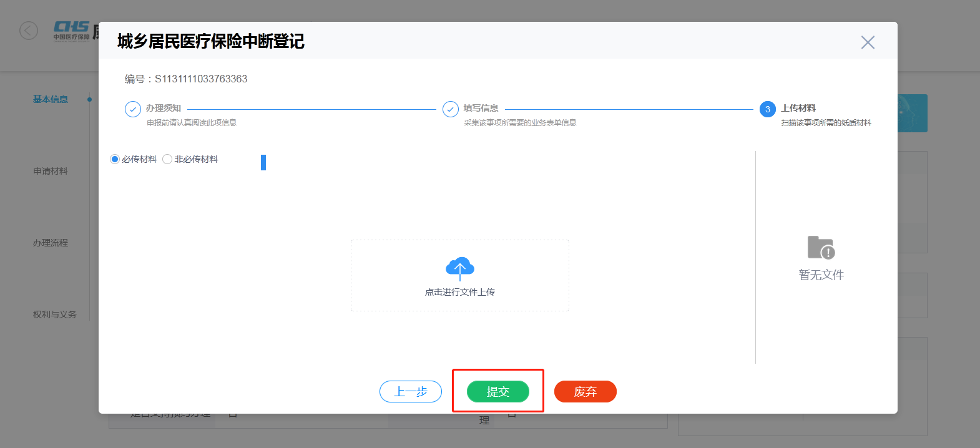Click the 办理须知 step checkmark icon

[x=133, y=109]
